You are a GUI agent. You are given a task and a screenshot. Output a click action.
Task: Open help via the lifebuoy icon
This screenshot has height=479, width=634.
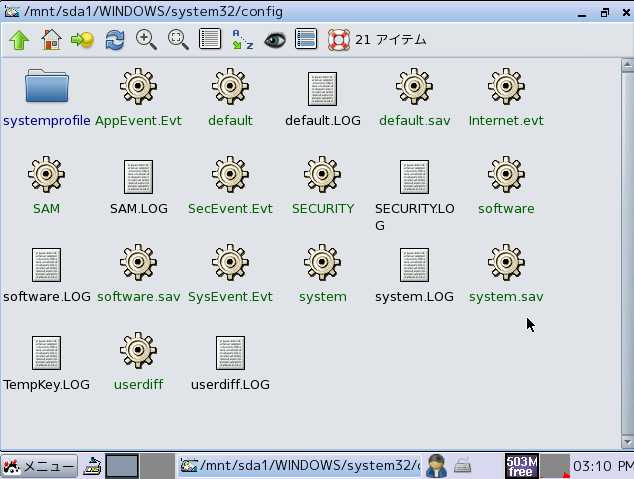coord(339,40)
